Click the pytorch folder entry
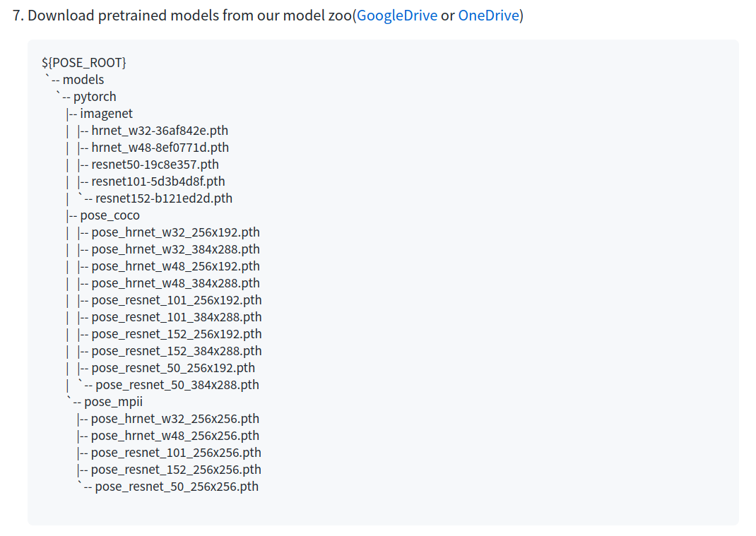Screen dimensions: 756x536 [94, 97]
